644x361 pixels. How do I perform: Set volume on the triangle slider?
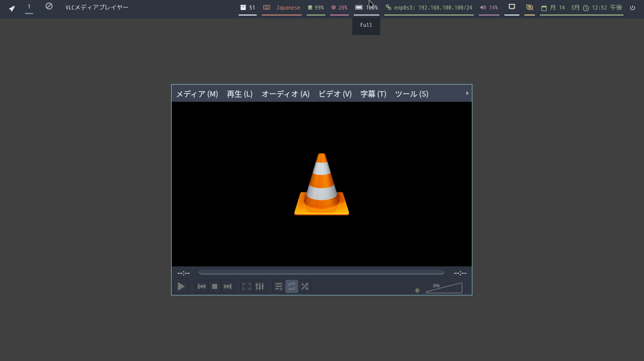pyautogui.click(x=444, y=288)
